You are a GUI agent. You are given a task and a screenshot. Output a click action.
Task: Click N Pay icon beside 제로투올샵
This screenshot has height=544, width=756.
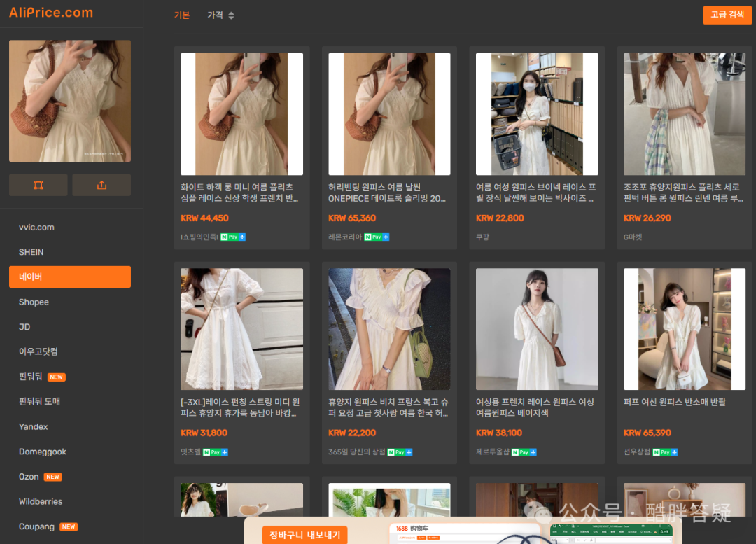pos(524,452)
